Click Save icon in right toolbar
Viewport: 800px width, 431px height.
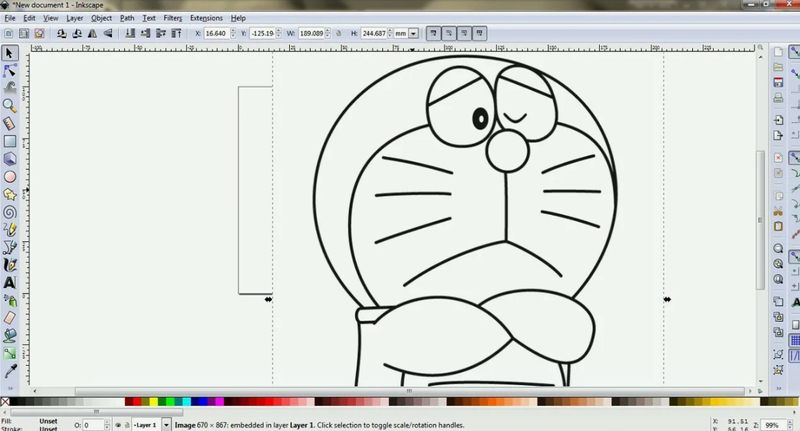tap(778, 83)
